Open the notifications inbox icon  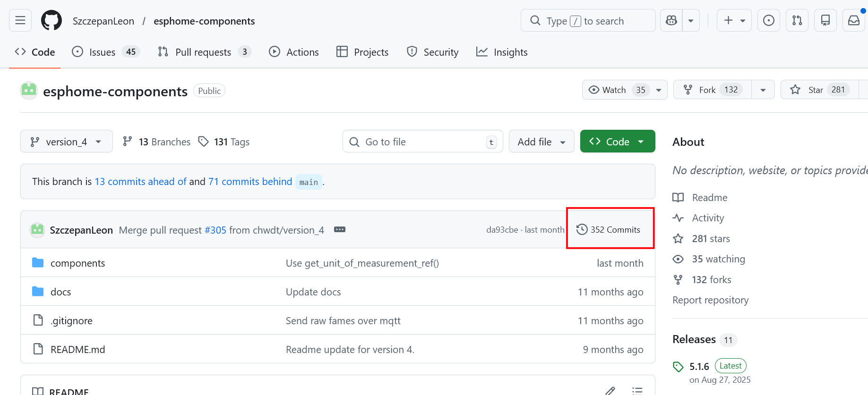(x=853, y=20)
